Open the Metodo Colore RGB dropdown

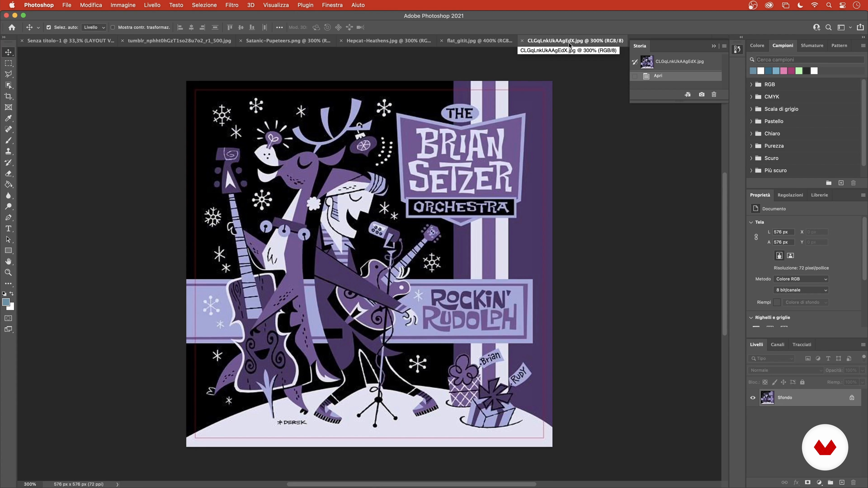point(801,279)
